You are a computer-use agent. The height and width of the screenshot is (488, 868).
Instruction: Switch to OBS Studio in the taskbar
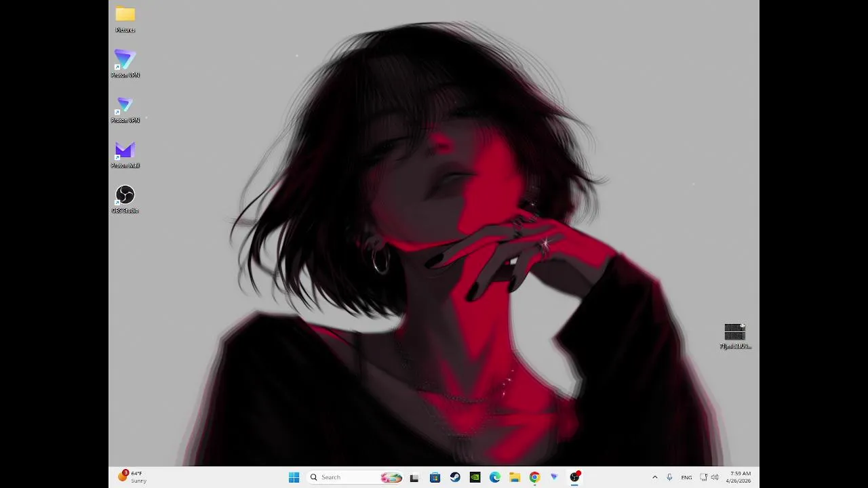point(574,477)
